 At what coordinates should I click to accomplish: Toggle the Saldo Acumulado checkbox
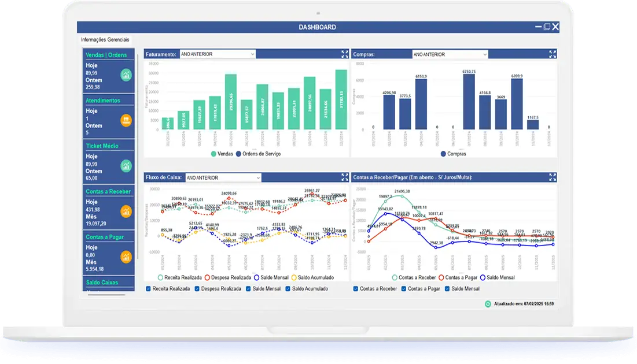pyautogui.click(x=288, y=288)
